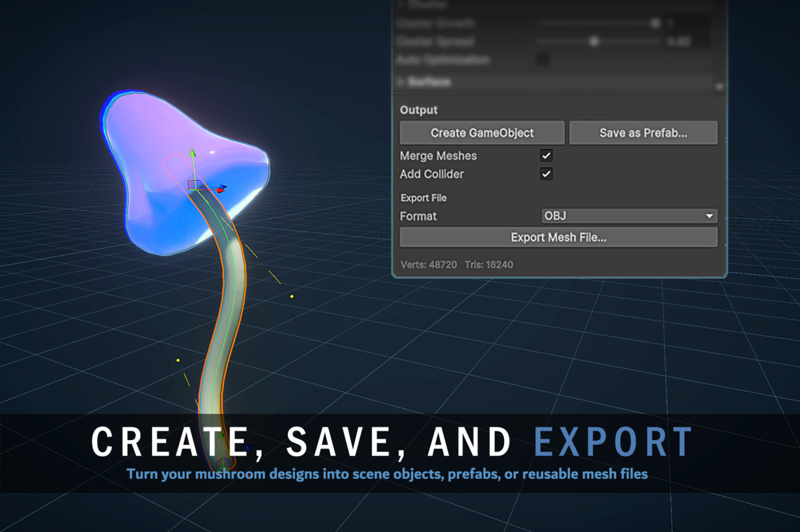Click the Cluster Growth slider handle
Screen dimensions: 800x532
(655, 23)
